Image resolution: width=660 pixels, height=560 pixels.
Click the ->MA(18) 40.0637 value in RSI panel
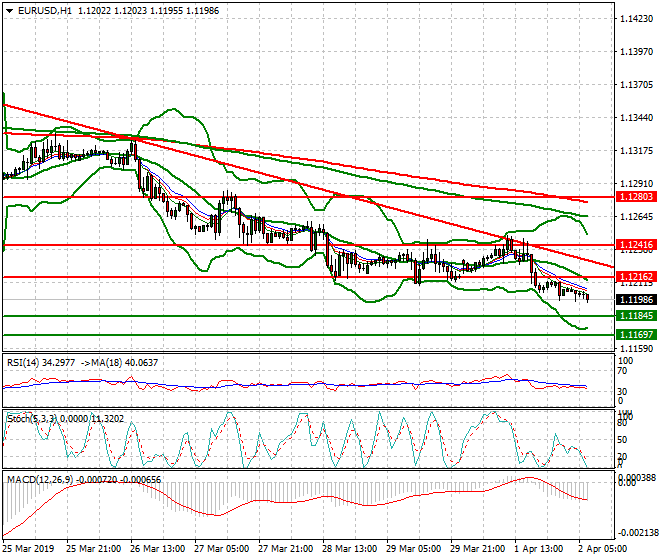coord(119,363)
